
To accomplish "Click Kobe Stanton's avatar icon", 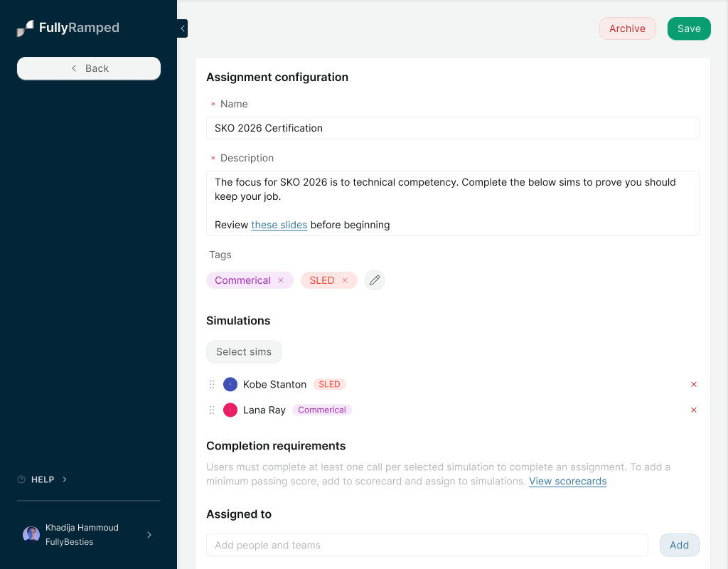I will tap(230, 384).
